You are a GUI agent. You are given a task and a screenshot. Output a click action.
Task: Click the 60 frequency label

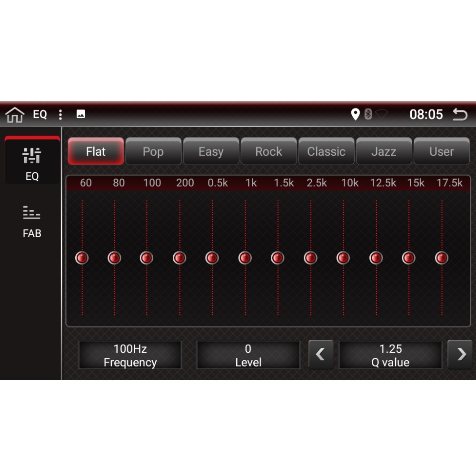click(x=86, y=183)
